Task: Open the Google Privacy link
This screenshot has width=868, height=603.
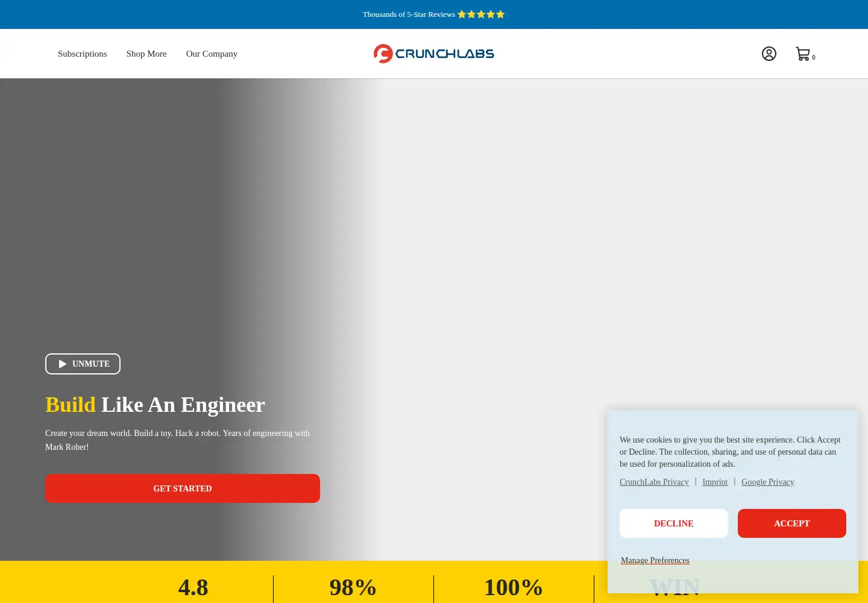Action: pos(768,482)
